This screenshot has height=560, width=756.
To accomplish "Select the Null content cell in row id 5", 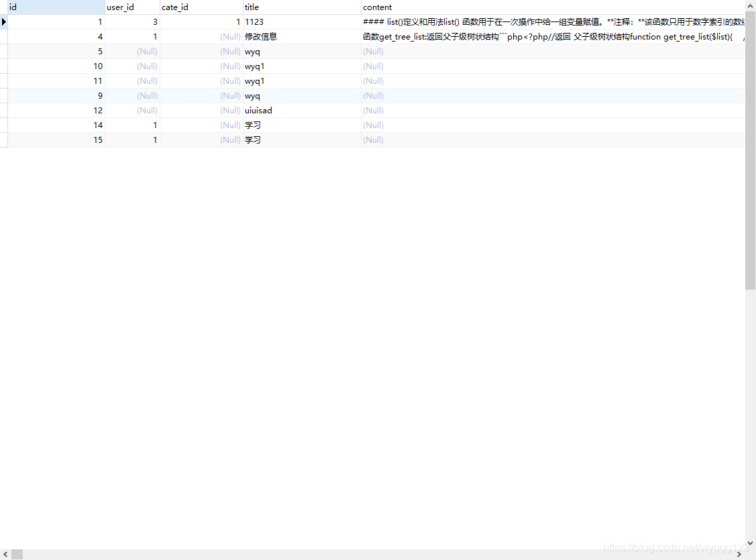I will point(553,52).
